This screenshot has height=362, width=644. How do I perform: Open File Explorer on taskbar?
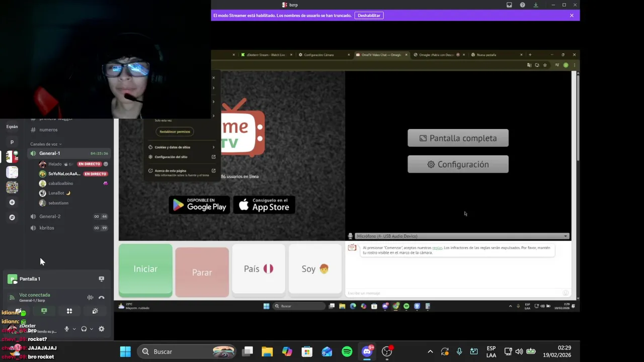267,351
